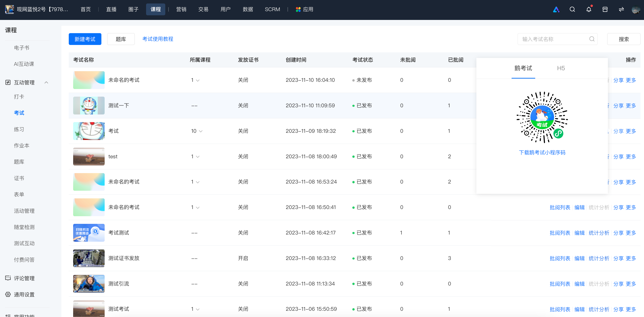Click the store logo beside 现网蓝悦2号
This screenshot has width=644, height=317.
point(9,10)
